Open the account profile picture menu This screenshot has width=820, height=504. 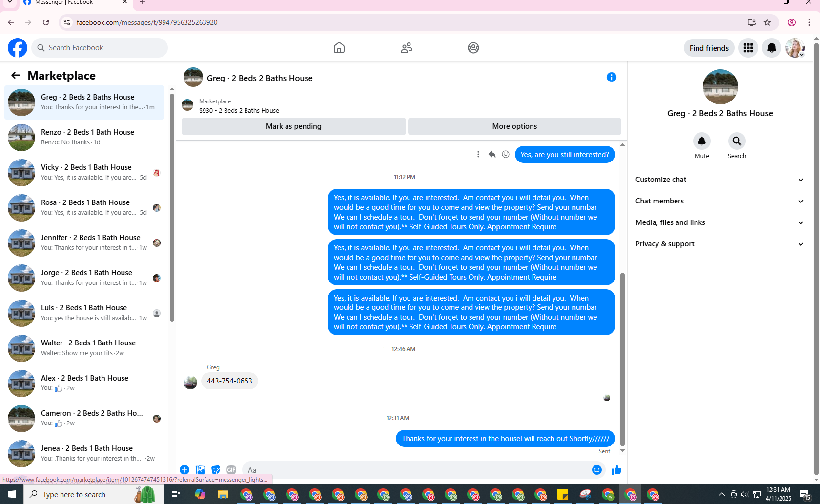tap(795, 48)
